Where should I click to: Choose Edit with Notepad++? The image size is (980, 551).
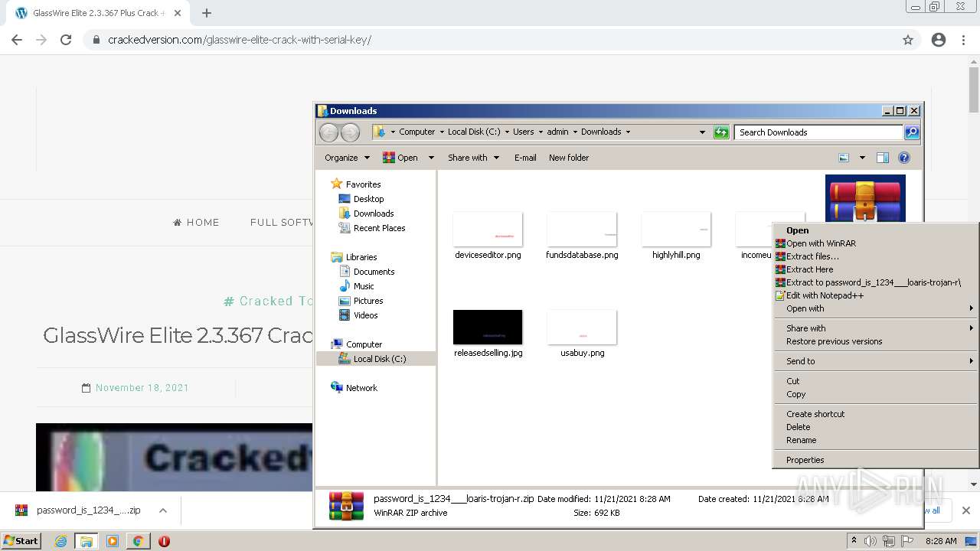[x=876, y=295]
